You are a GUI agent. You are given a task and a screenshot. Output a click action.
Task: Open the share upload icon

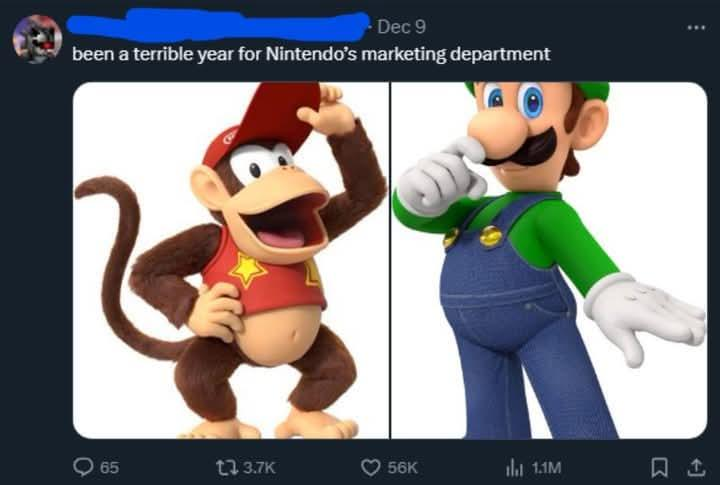tap(696, 468)
